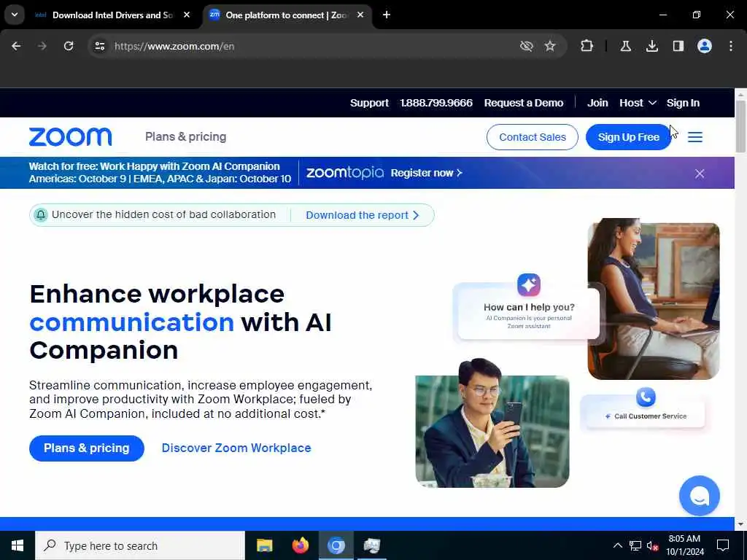This screenshot has height=560, width=747.
Task: Open the chat bubble widget
Action: click(x=700, y=496)
